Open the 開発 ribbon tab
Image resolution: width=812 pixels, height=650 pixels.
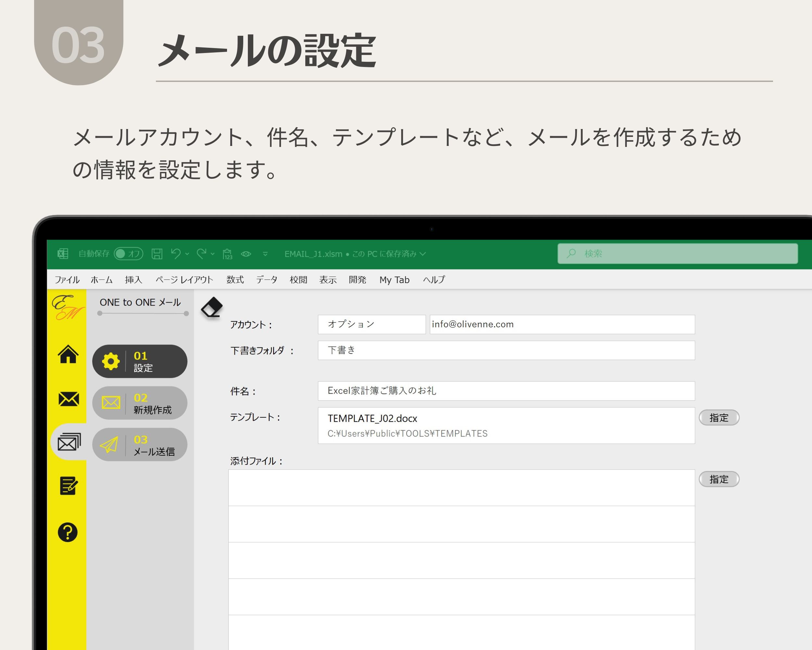357,279
